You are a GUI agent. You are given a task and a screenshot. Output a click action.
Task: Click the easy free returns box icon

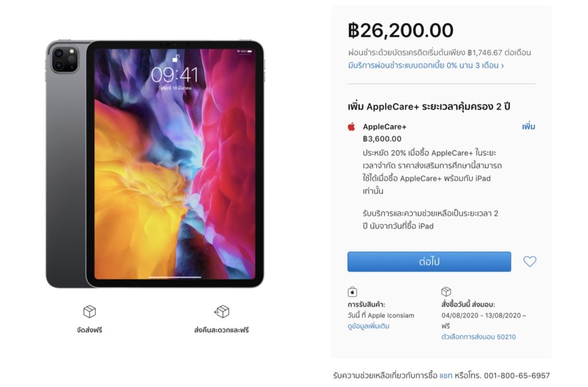(x=222, y=311)
